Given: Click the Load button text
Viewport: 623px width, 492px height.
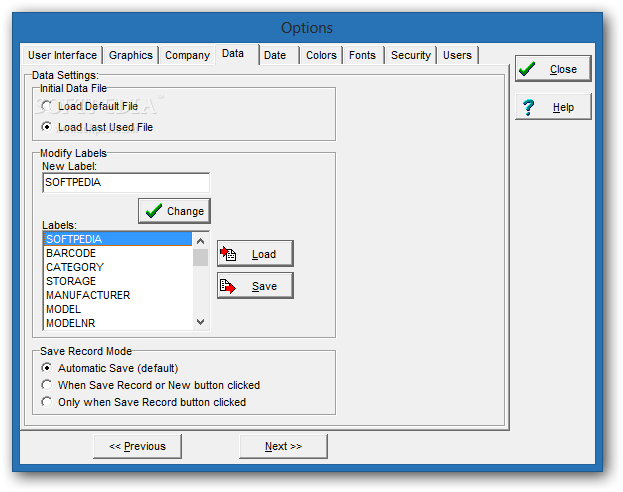Looking at the screenshot, I should tap(264, 254).
